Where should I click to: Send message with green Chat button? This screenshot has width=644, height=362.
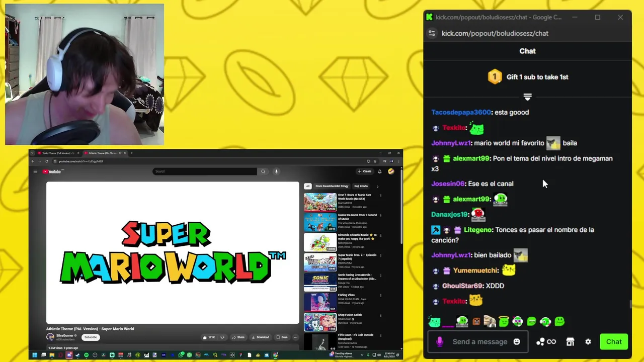pyautogui.click(x=614, y=342)
